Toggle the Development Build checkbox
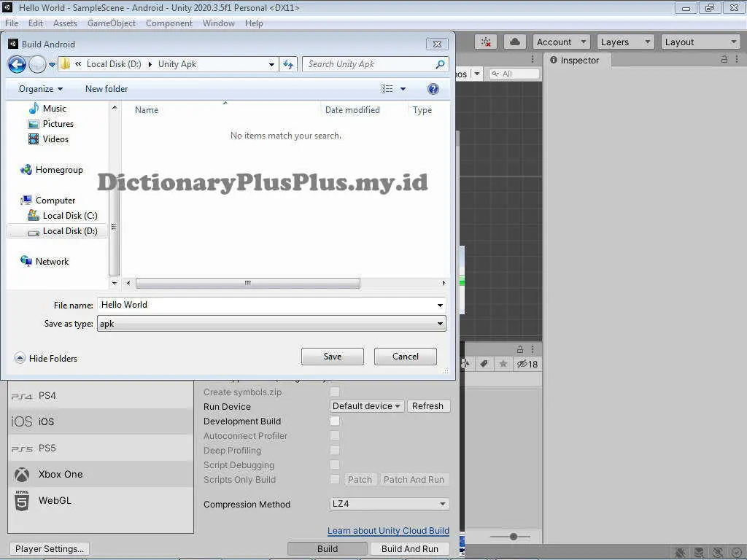 [x=335, y=421]
